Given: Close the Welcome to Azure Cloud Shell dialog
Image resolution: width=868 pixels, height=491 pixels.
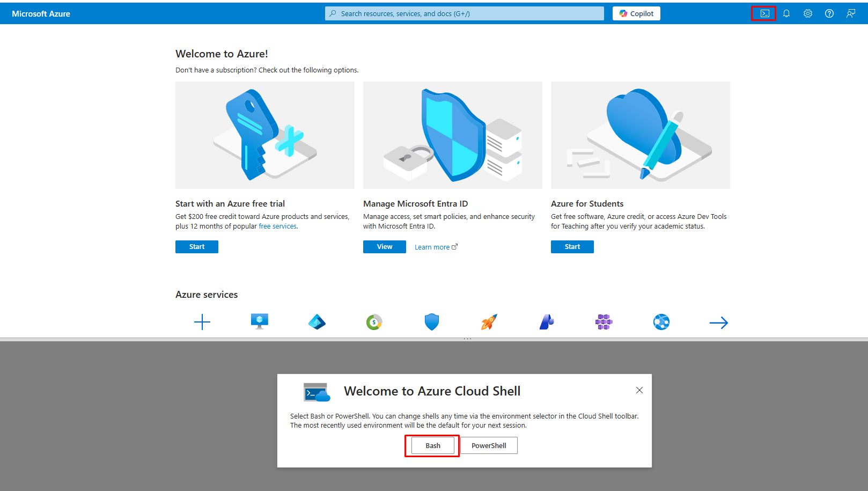Looking at the screenshot, I should 639,390.
